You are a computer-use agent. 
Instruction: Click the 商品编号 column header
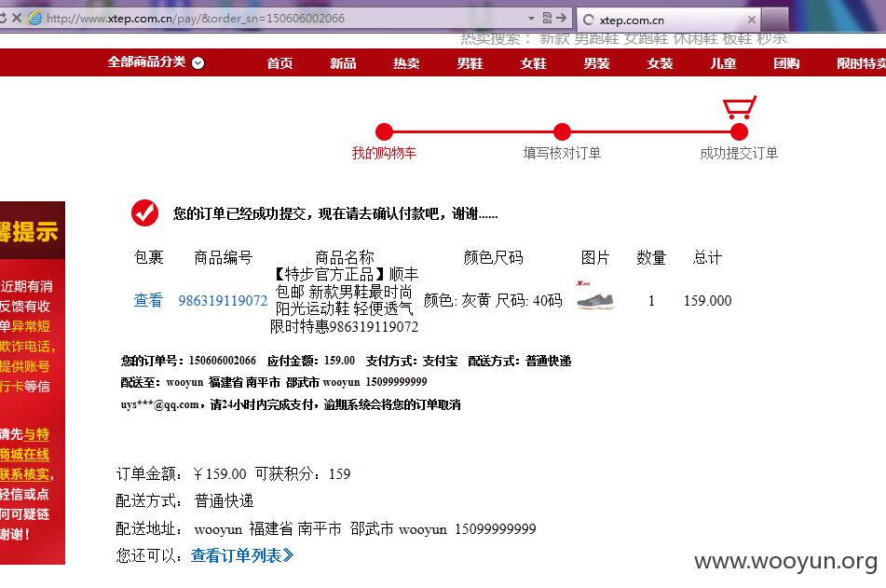(x=224, y=258)
